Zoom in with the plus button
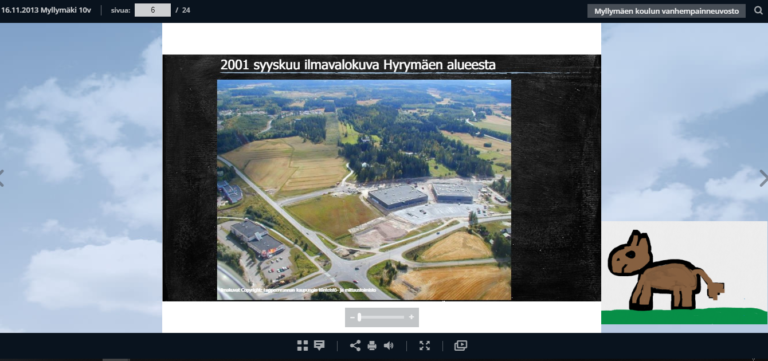 point(411,317)
